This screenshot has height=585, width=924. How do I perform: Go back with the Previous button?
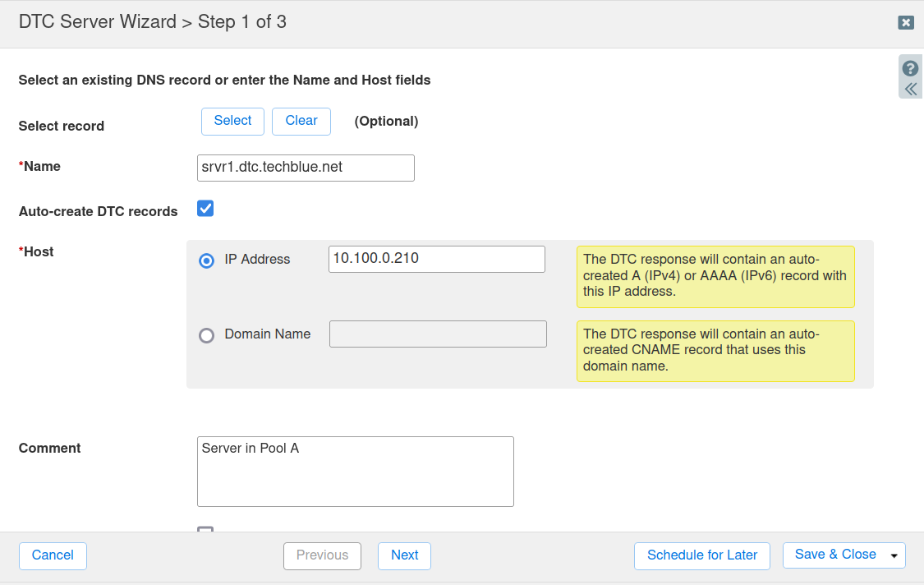322,555
